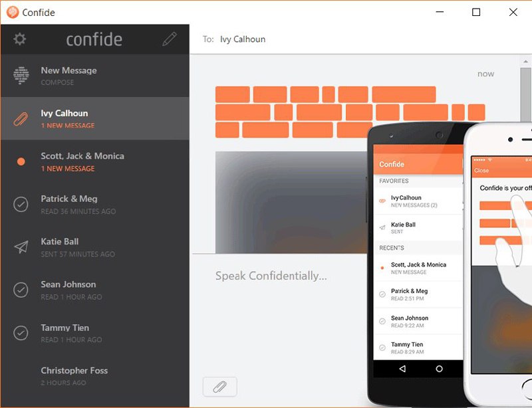Viewport: 532px width, 408px height.
Task: Open the Christopher Foss conversation
Action: pos(95,376)
